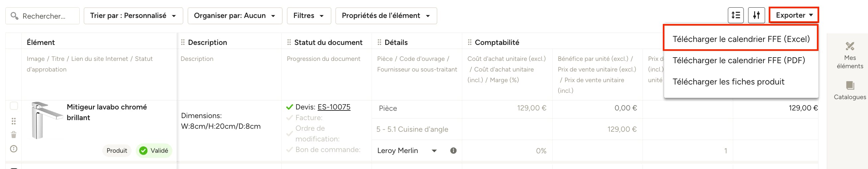Click the Exporter button
This screenshot has width=868, height=169.
tap(794, 15)
